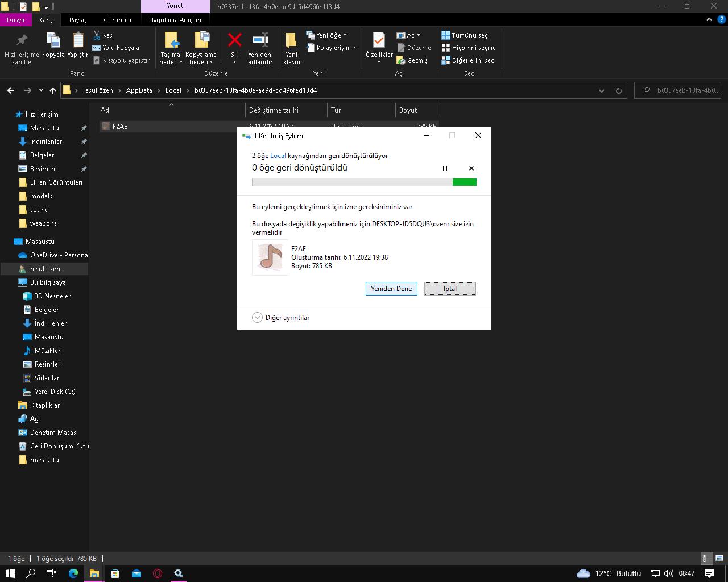Screen dimensions: 728x582
Task: Click the Sil (delete) red X icon
Action: point(234,40)
